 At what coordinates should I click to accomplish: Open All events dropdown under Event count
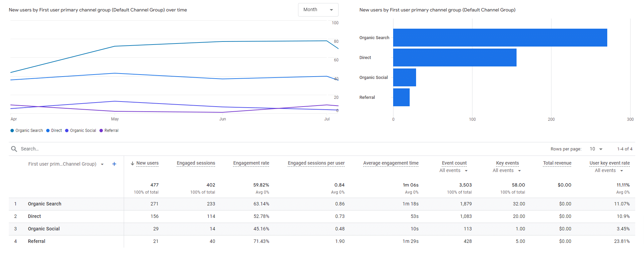pos(453,171)
